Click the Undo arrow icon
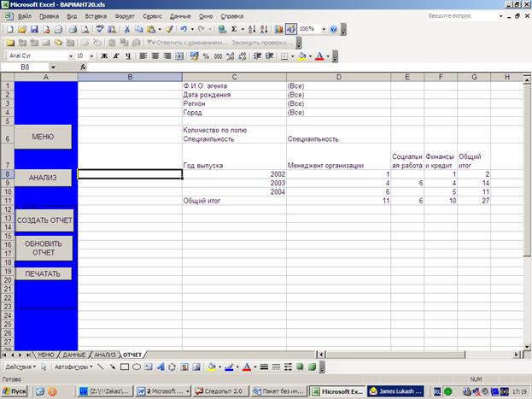Viewport: 532px width, 399px height. pyautogui.click(x=184, y=29)
